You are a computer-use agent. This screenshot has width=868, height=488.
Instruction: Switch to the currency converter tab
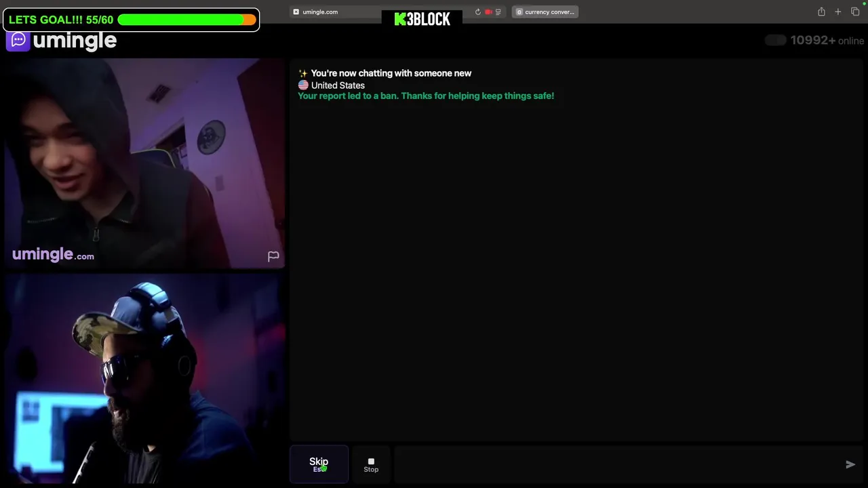(x=545, y=12)
